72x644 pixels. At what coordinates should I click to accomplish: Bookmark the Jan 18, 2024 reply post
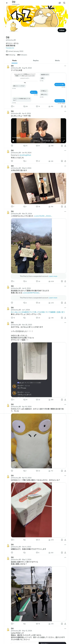click(62, 161)
